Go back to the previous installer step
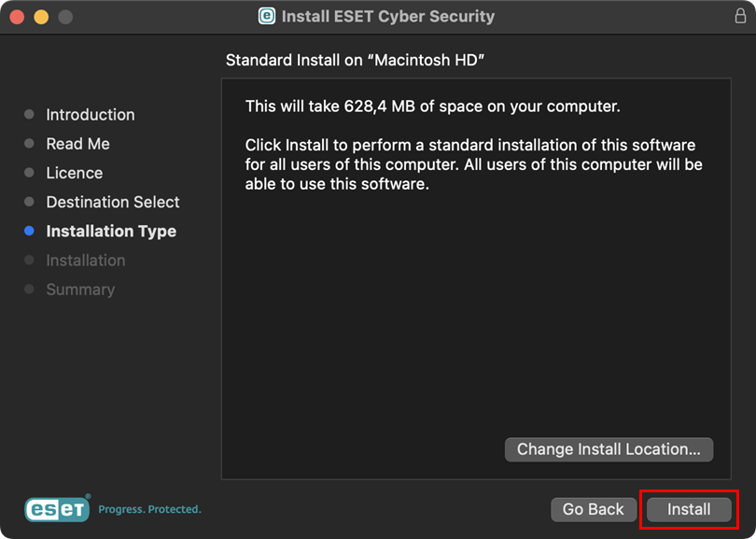The height and width of the screenshot is (539, 756). [593, 509]
